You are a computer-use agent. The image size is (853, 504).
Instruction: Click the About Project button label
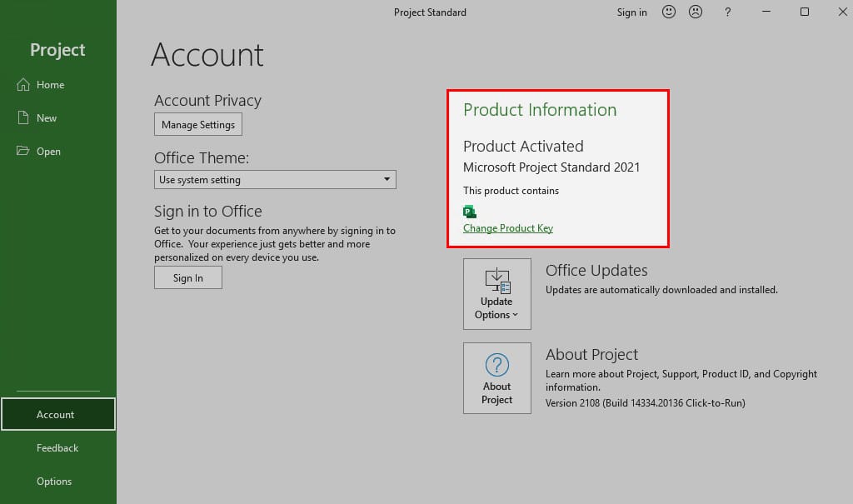(496, 393)
